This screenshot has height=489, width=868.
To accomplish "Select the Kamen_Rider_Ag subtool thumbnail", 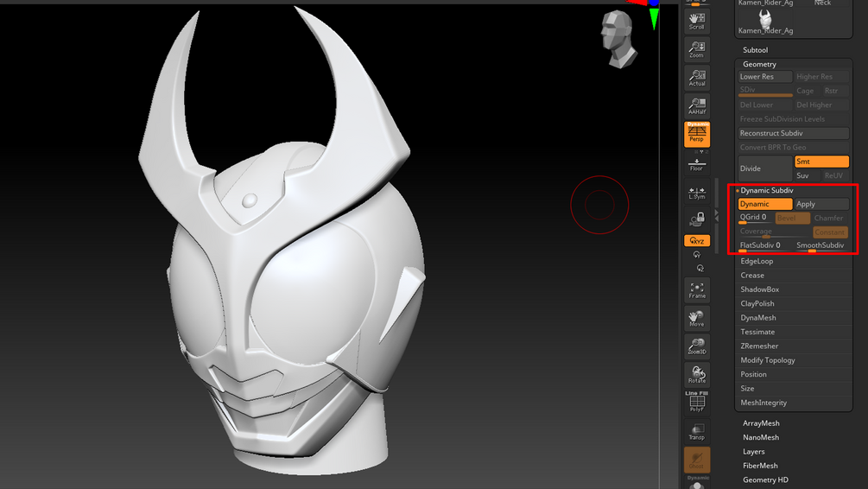I will pyautogui.click(x=765, y=21).
